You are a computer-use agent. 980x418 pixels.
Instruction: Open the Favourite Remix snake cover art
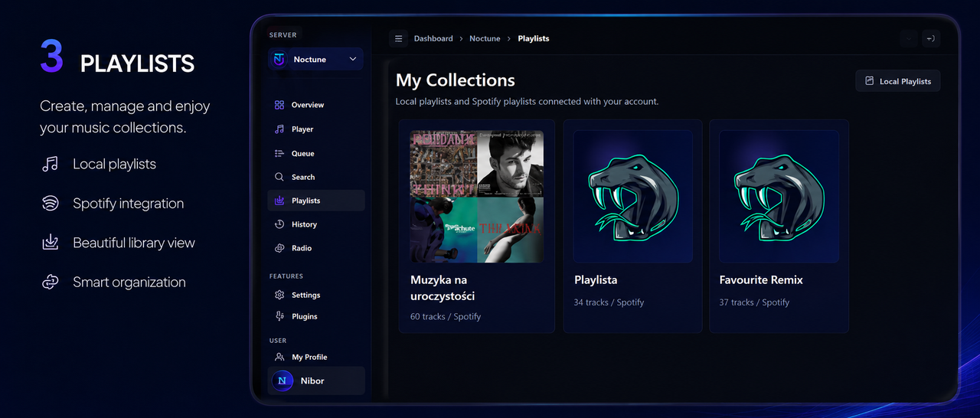[779, 196]
